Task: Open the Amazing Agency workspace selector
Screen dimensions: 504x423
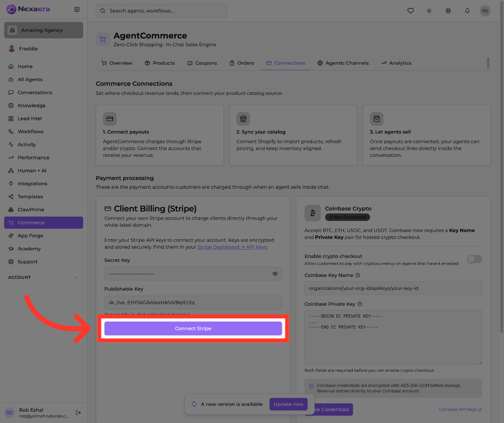Action: [43, 30]
